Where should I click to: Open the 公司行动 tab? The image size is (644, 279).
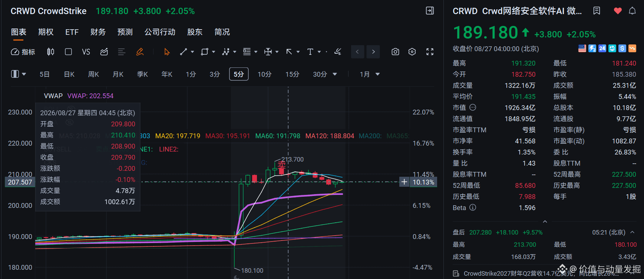[x=160, y=32]
